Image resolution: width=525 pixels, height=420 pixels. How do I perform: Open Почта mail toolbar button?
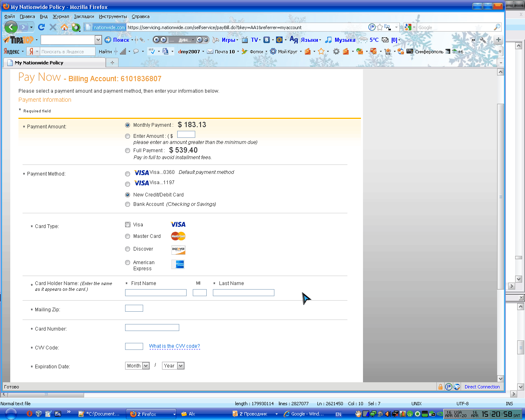(221, 51)
